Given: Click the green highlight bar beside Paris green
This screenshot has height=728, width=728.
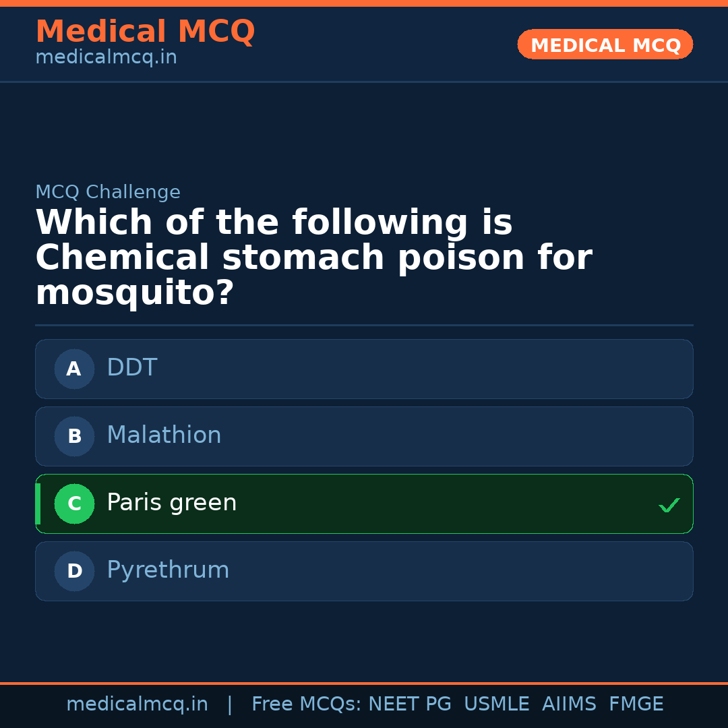Looking at the screenshot, I should tap(37, 504).
